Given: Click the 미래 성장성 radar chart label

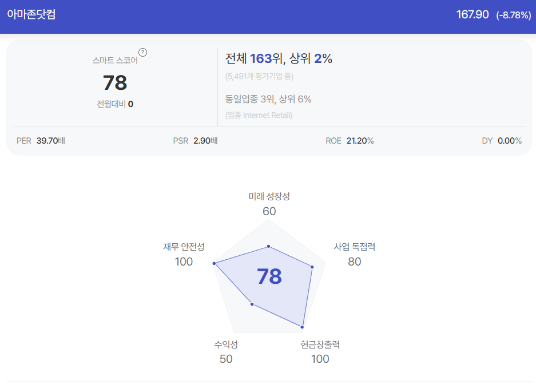Looking at the screenshot, I should (269, 196).
